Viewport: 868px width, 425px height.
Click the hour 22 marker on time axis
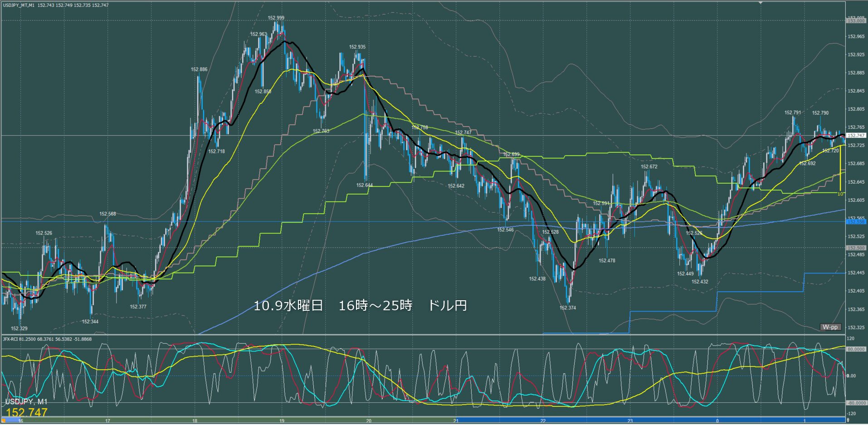pyautogui.click(x=543, y=421)
